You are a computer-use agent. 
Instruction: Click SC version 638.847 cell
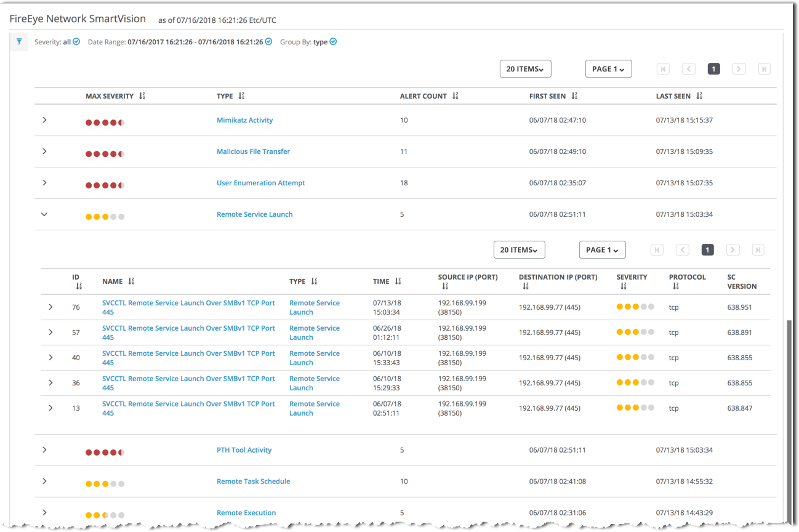(x=740, y=408)
